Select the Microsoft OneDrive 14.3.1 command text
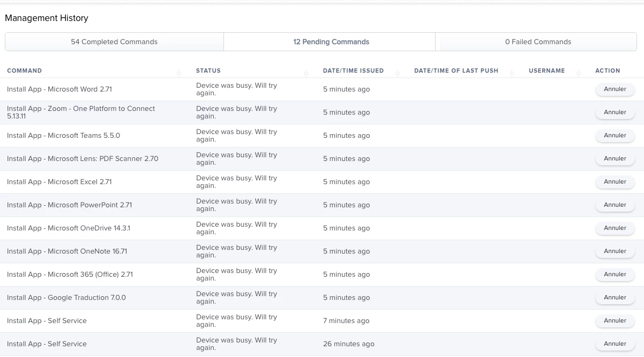Screen dimensions: 644x357 pos(68,228)
